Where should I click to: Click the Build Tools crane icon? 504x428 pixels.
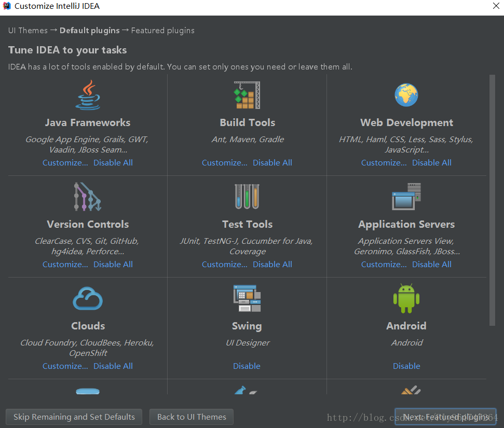(x=247, y=95)
